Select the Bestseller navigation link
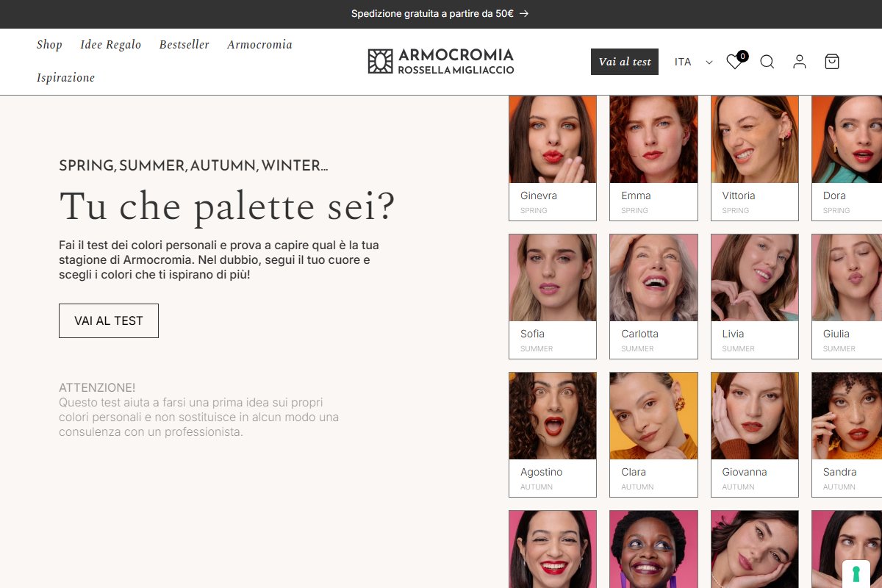The height and width of the screenshot is (588, 882). pos(184,45)
